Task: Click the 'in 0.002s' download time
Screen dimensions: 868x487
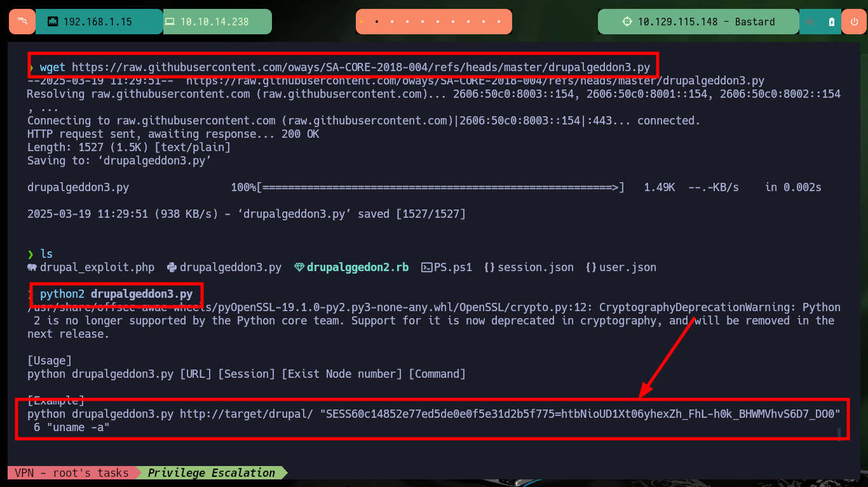Action: coord(793,187)
